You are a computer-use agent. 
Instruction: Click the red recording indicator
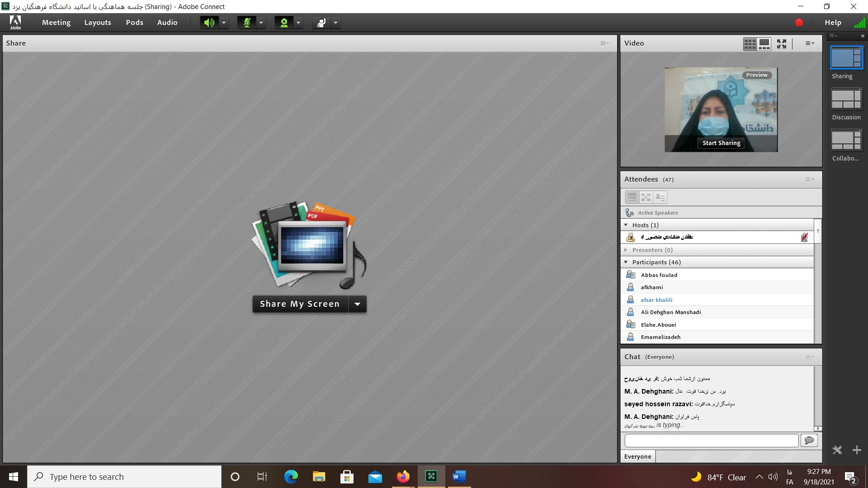799,23
